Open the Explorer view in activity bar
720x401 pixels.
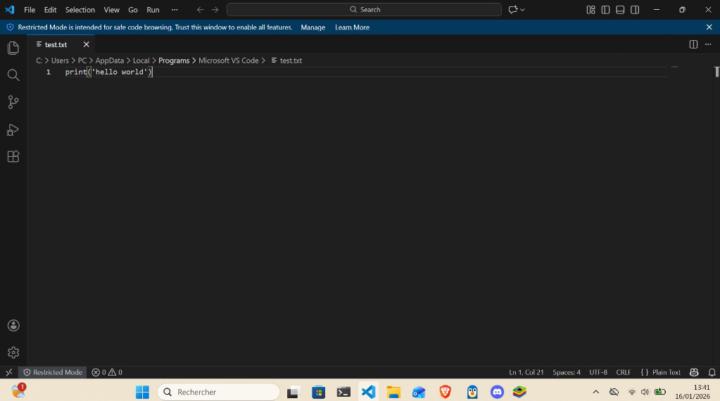tap(13, 47)
